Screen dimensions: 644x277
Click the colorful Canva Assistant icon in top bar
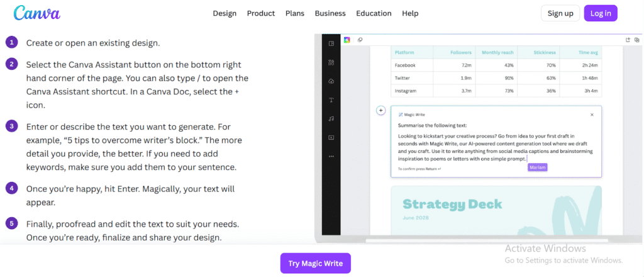tap(347, 40)
